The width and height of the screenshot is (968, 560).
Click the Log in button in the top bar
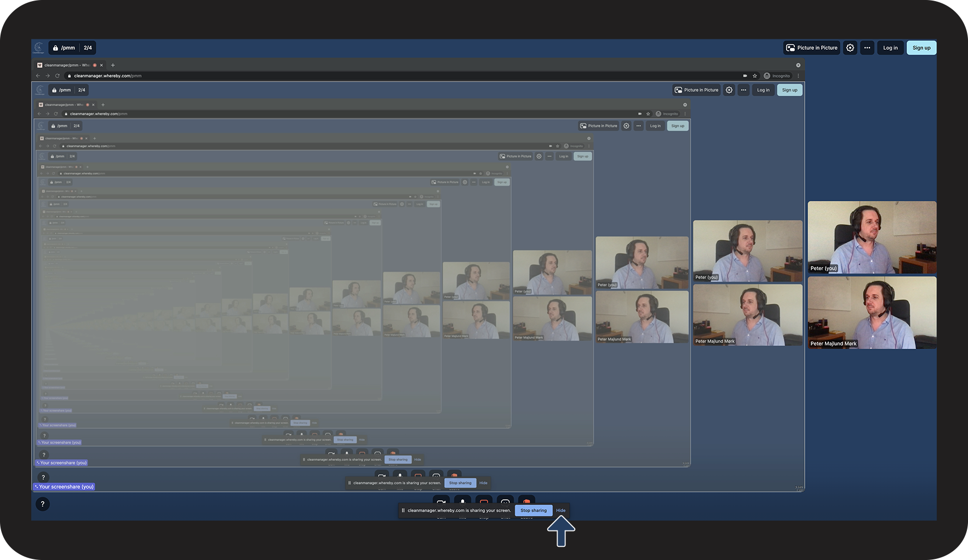890,48
